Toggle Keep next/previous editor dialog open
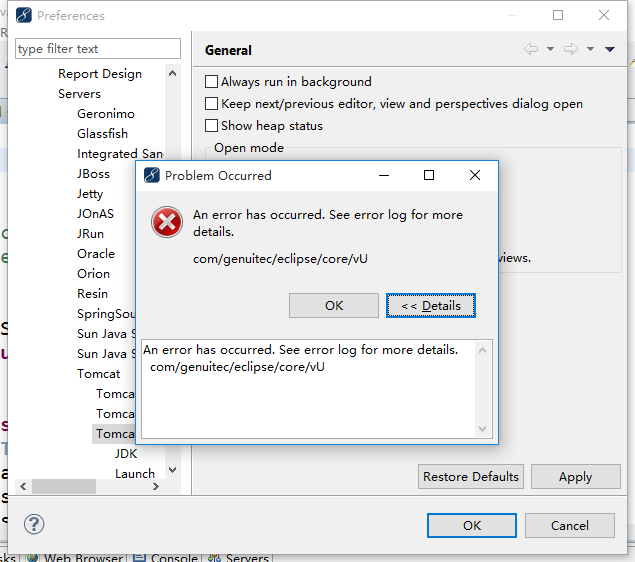The image size is (635, 562). click(x=211, y=104)
